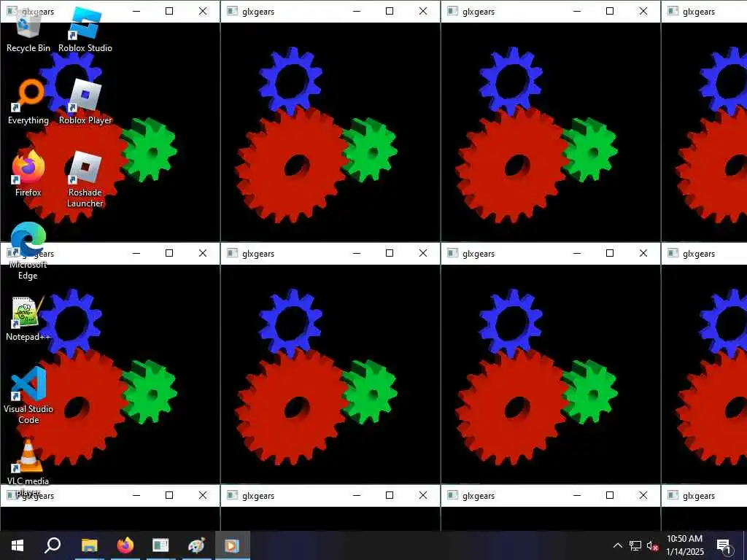
Task: Show hidden system tray icons
Action: point(617,545)
